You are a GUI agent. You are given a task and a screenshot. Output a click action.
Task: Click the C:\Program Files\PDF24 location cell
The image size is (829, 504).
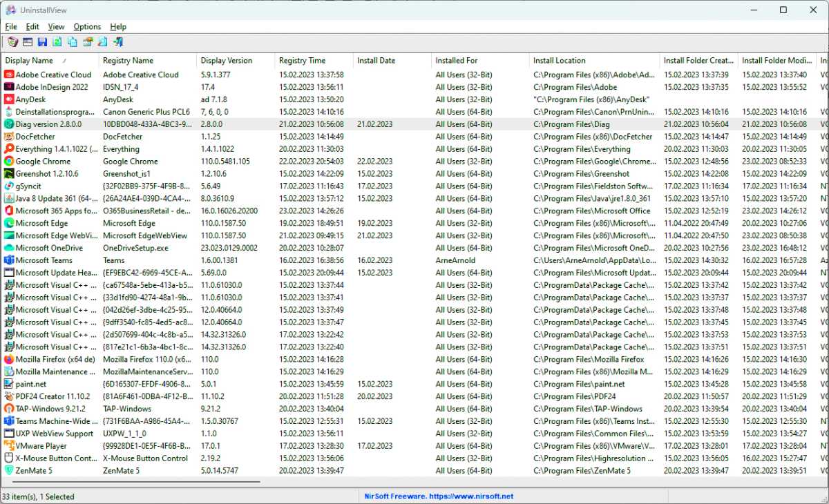click(575, 397)
